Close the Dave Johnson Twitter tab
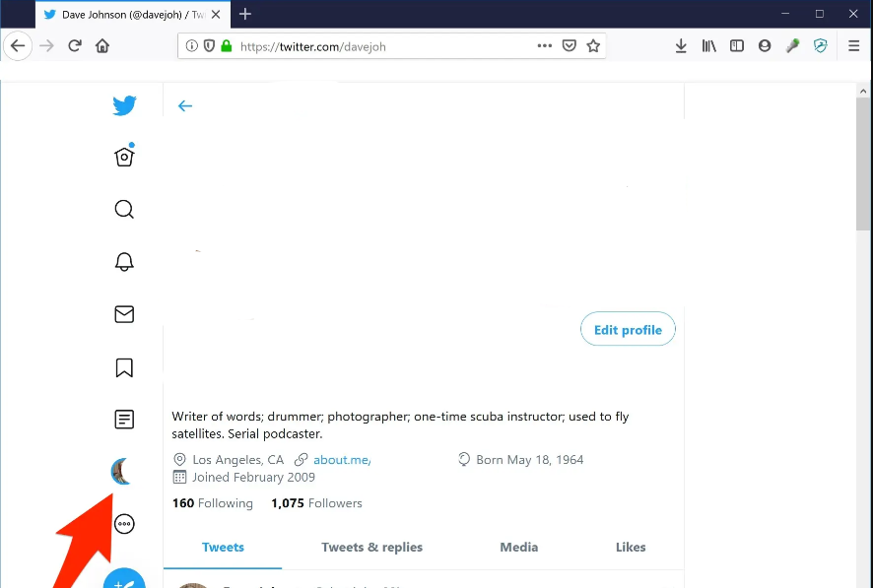This screenshot has height=588, width=873. tap(216, 15)
